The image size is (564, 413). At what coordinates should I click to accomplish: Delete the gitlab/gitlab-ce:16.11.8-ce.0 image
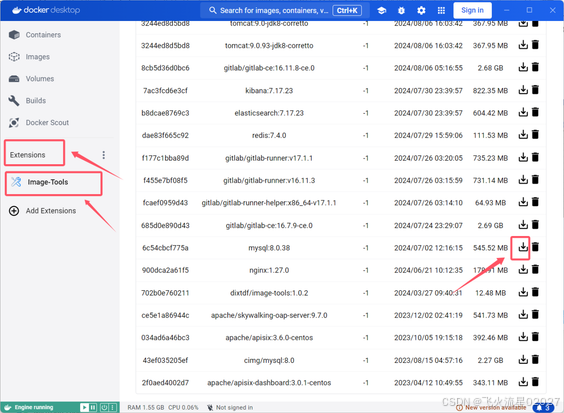tap(536, 67)
